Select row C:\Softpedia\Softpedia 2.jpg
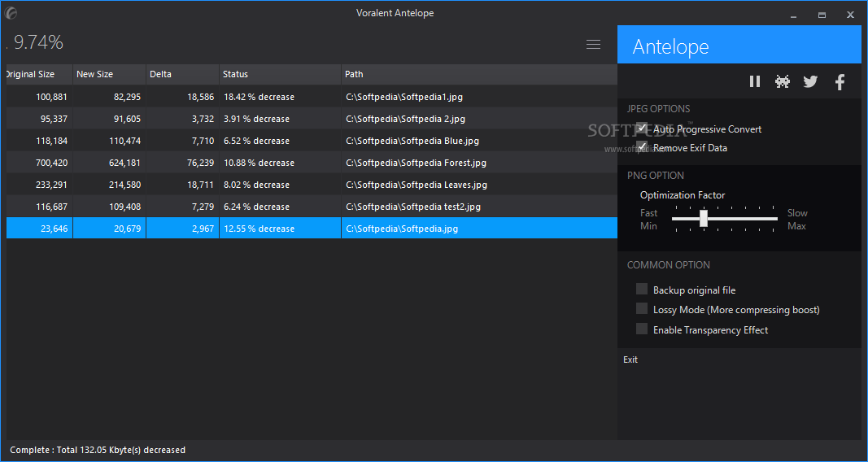This screenshot has height=462, width=868. [x=312, y=119]
